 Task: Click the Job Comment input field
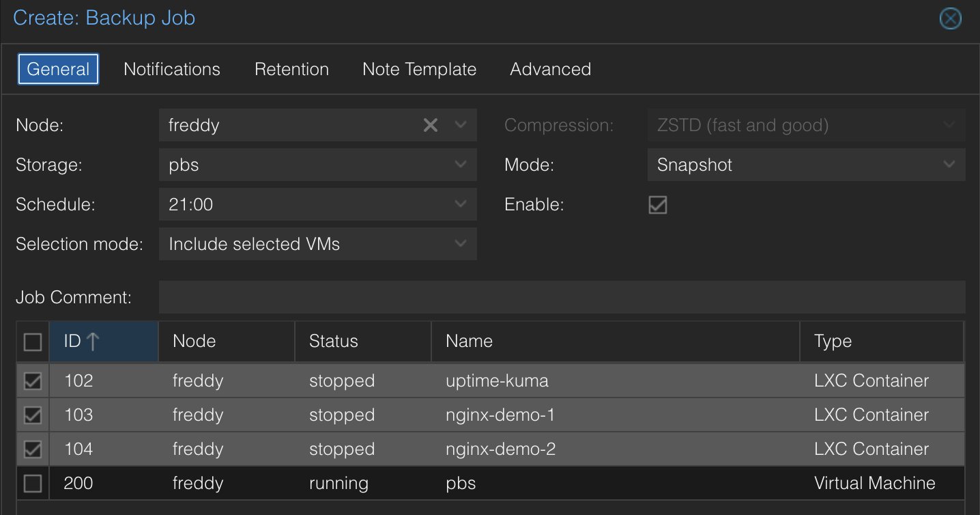pyautogui.click(x=562, y=297)
